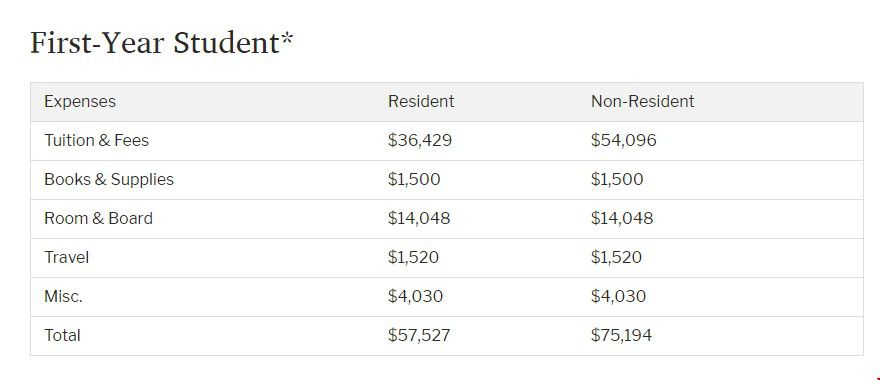Click Non-Resident Misc. amount $4,030
Screen dimensions: 880x380
tap(618, 296)
